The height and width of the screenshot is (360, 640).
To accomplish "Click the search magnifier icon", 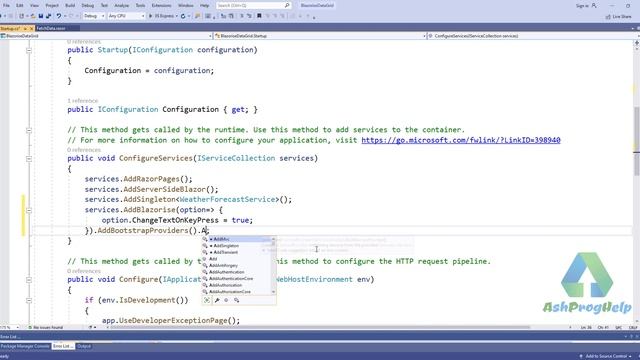I will point(287,6).
